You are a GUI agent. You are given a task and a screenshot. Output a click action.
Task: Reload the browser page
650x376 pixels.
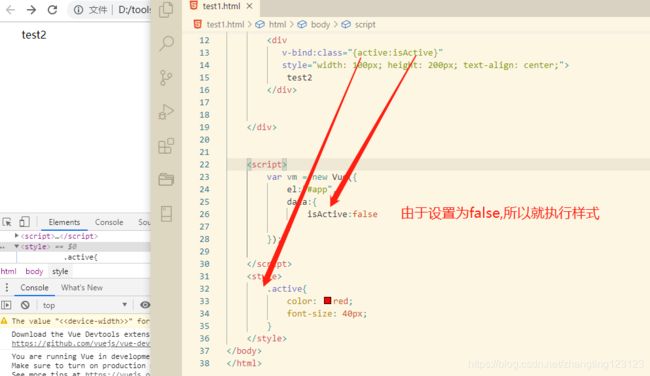point(52,10)
